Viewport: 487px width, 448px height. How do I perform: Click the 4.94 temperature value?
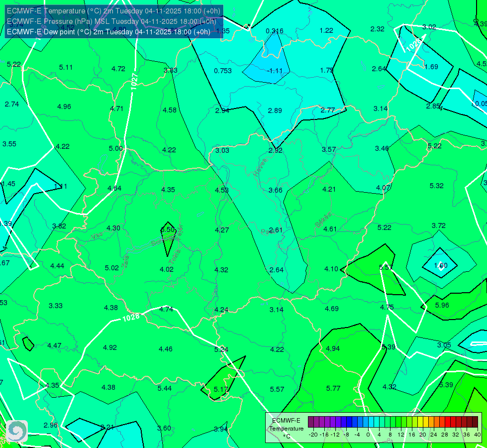tap(333, 348)
